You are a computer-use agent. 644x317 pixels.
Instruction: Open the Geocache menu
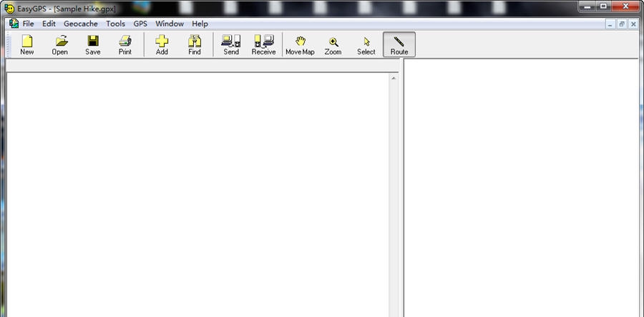[x=81, y=24]
